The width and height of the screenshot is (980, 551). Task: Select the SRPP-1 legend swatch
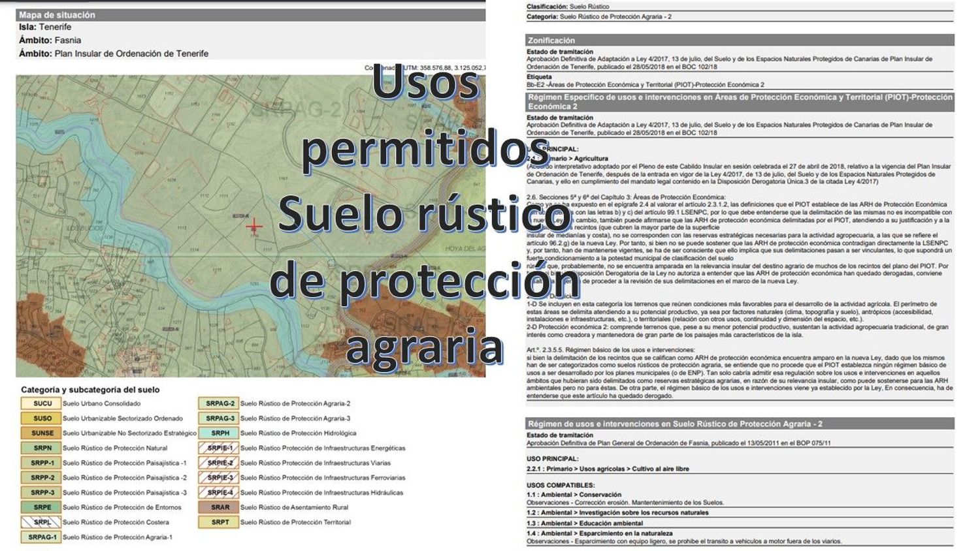[41, 463]
